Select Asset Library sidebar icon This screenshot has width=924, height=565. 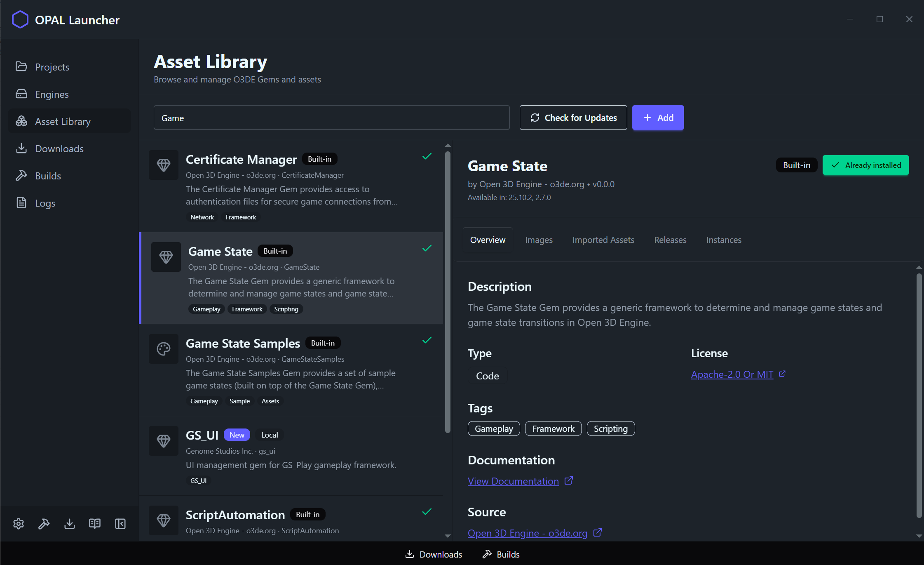click(21, 121)
